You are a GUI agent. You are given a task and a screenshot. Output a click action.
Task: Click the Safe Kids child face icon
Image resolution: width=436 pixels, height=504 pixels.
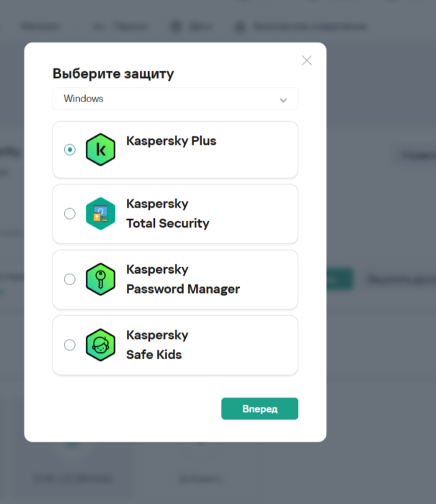(x=100, y=345)
